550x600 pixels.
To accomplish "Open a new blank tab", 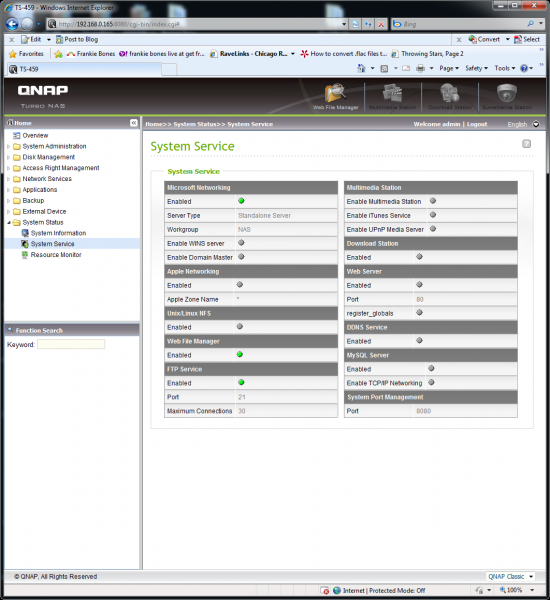I will (169, 70).
